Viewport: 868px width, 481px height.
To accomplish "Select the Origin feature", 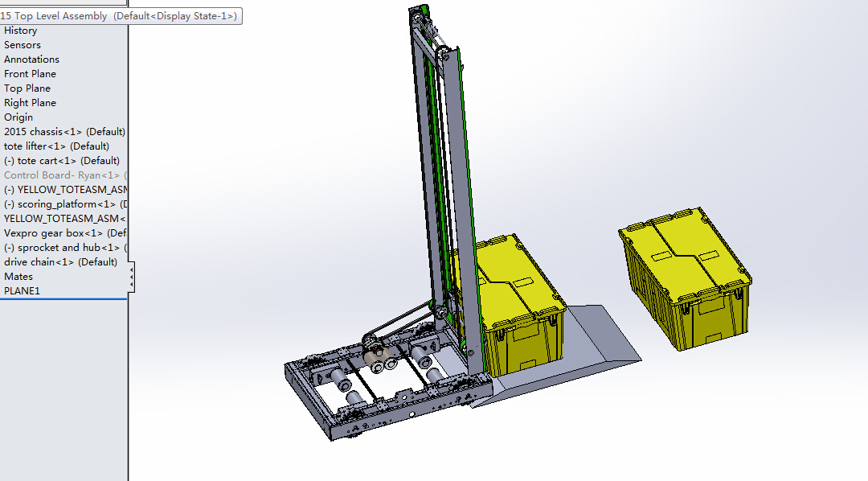I will 18,117.
